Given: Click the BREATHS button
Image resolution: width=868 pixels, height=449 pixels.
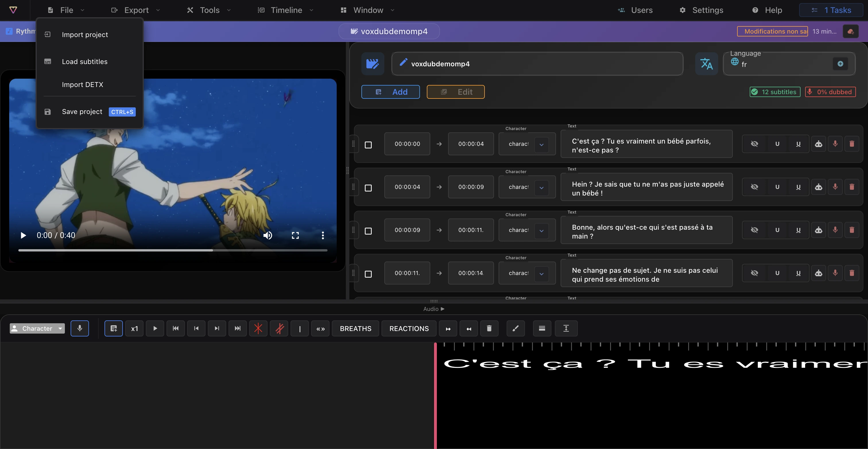Looking at the screenshot, I should coord(355,328).
